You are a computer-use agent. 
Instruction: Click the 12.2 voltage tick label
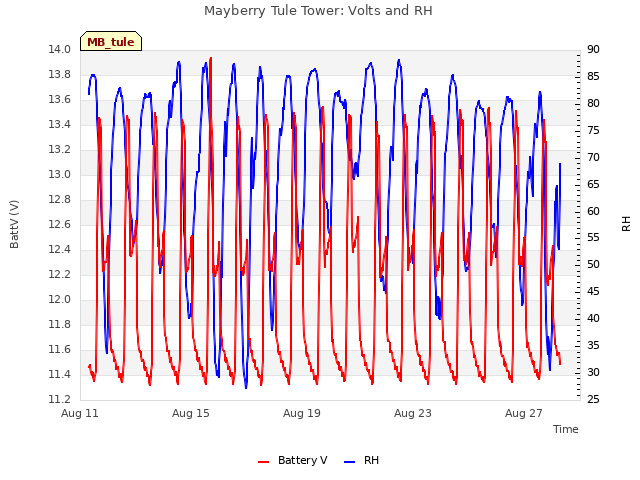pyautogui.click(x=60, y=274)
